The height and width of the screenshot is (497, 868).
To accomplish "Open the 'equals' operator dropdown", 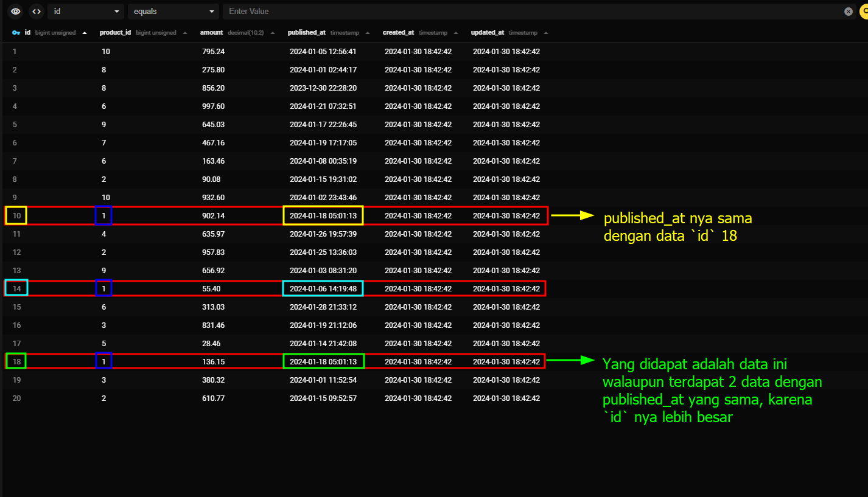I will click(173, 12).
